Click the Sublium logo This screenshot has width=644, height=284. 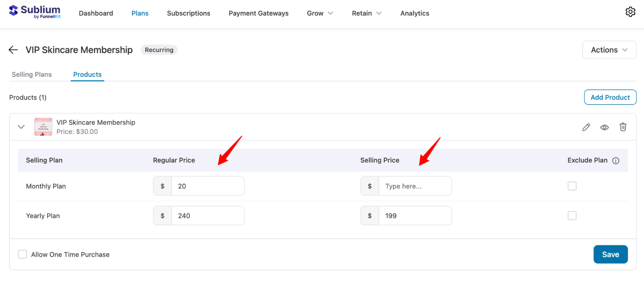point(35,12)
